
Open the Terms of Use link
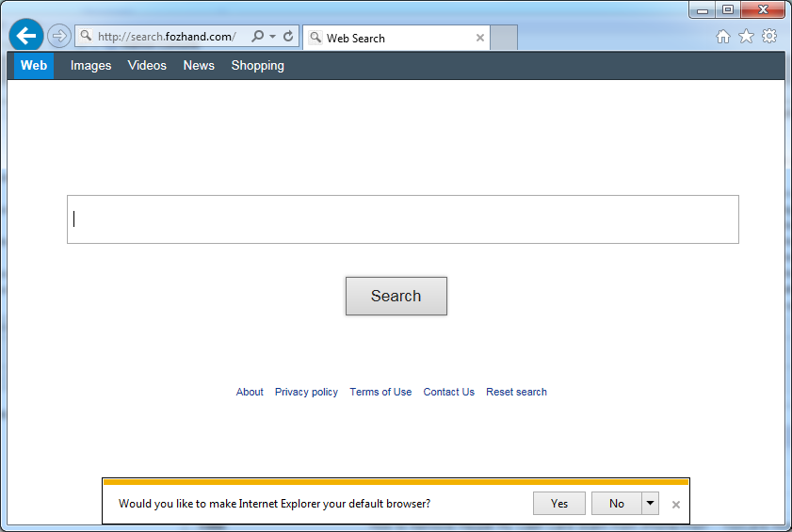380,392
